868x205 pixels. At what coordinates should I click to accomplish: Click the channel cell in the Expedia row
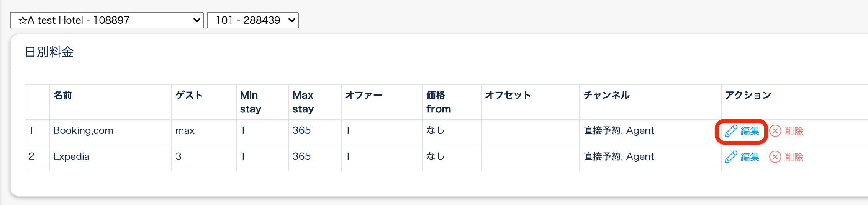(x=619, y=156)
